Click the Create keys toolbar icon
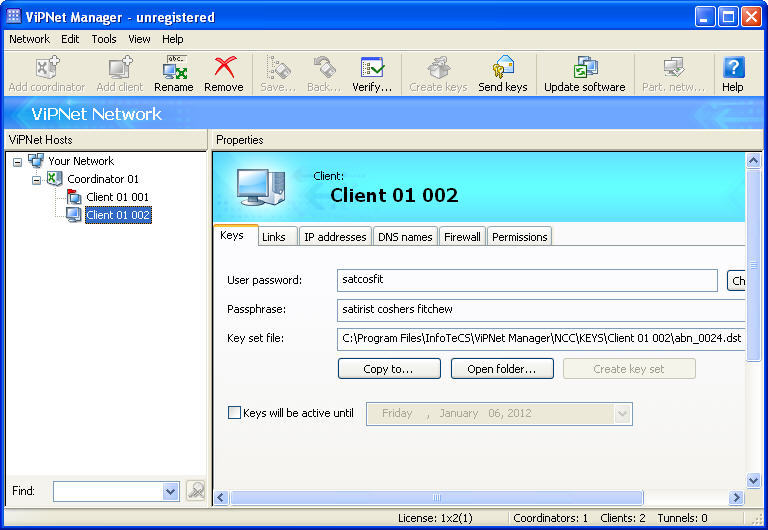 [x=438, y=67]
